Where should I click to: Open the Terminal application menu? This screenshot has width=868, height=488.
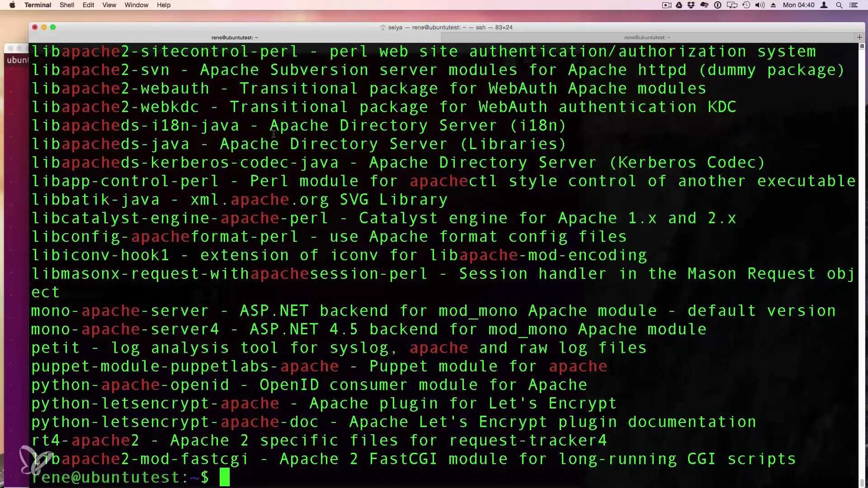pyautogui.click(x=38, y=5)
